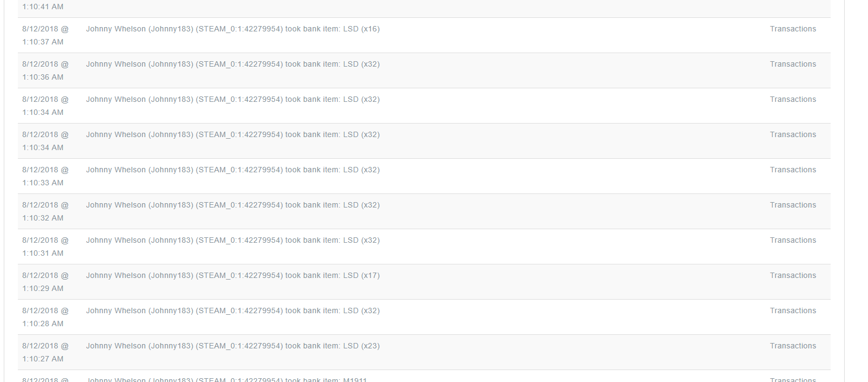Click the 1:10:29 AM timestamp cell
Image resolution: width=868 pixels, height=382 pixels.
(x=45, y=282)
